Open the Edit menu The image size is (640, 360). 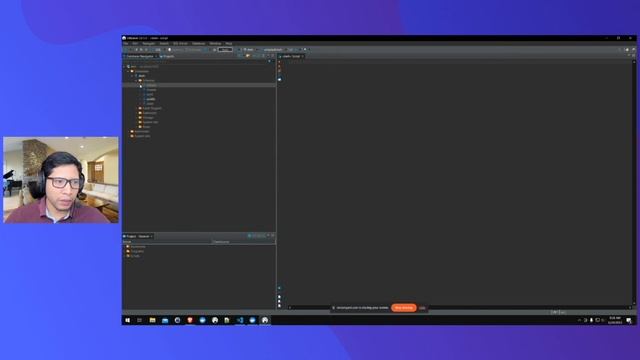tap(135, 43)
